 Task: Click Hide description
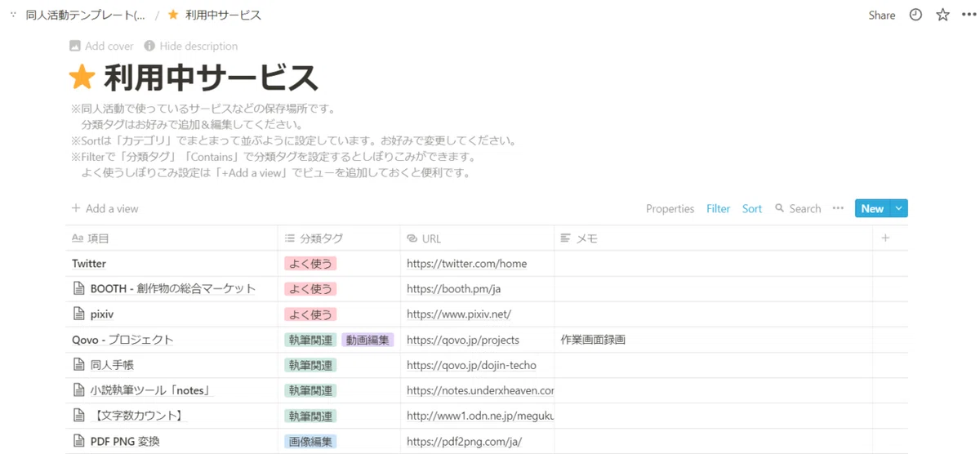point(191,46)
